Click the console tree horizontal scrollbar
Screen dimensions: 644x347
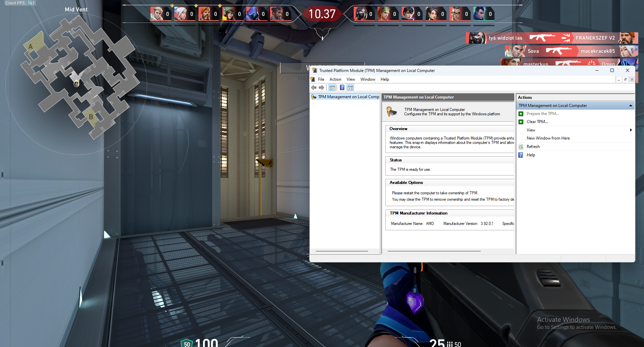click(x=342, y=251)
